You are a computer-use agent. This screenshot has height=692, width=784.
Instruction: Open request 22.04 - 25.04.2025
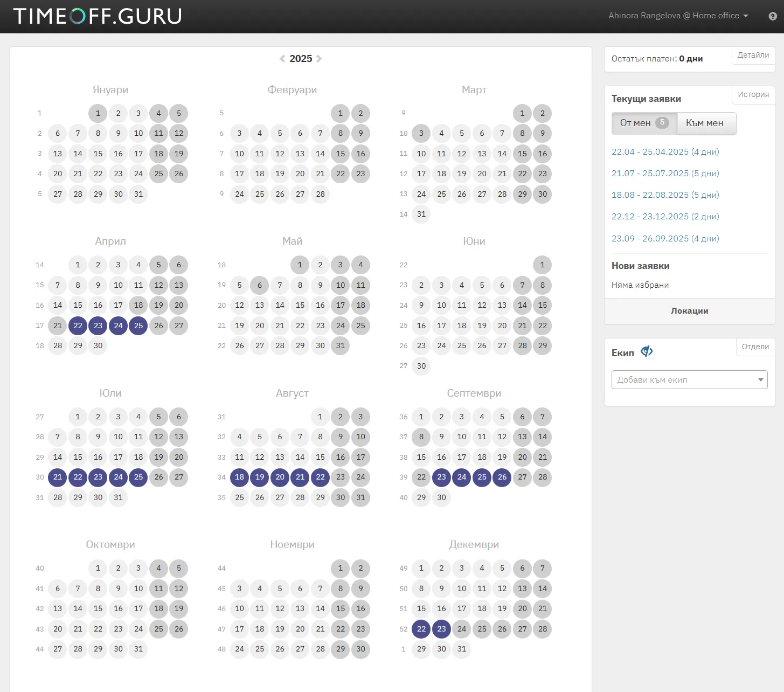665,152
